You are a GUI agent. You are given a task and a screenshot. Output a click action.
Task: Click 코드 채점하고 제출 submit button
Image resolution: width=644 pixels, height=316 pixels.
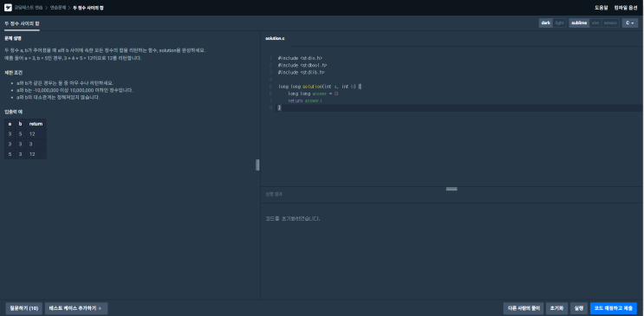pyautogui.click(x=613, y=308)
